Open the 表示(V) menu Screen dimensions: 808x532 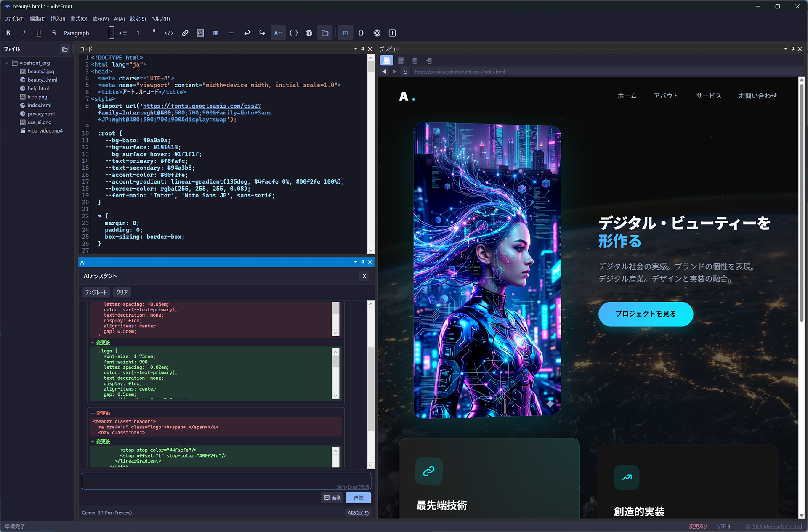pyautogui.click(x=100, y=19)
